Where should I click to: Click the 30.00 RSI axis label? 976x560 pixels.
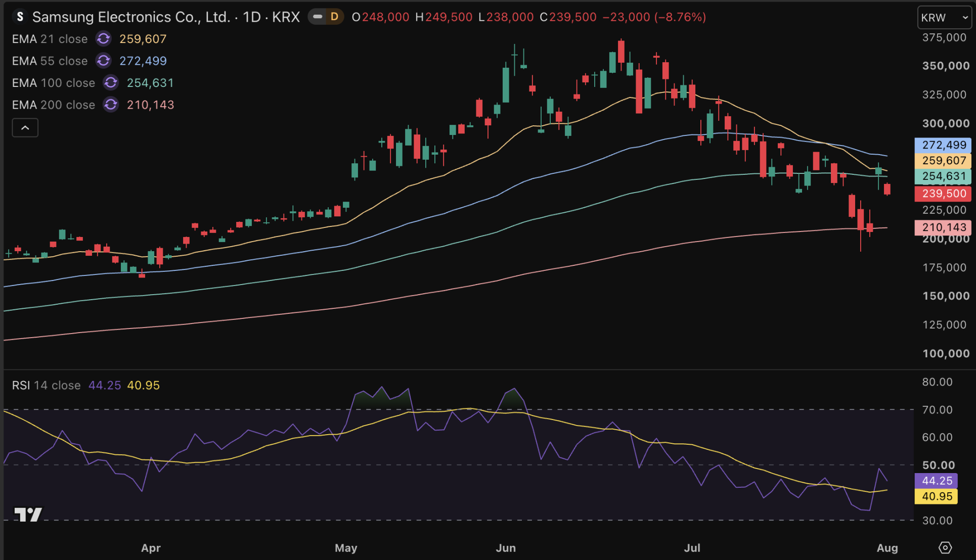coord(937,521)
